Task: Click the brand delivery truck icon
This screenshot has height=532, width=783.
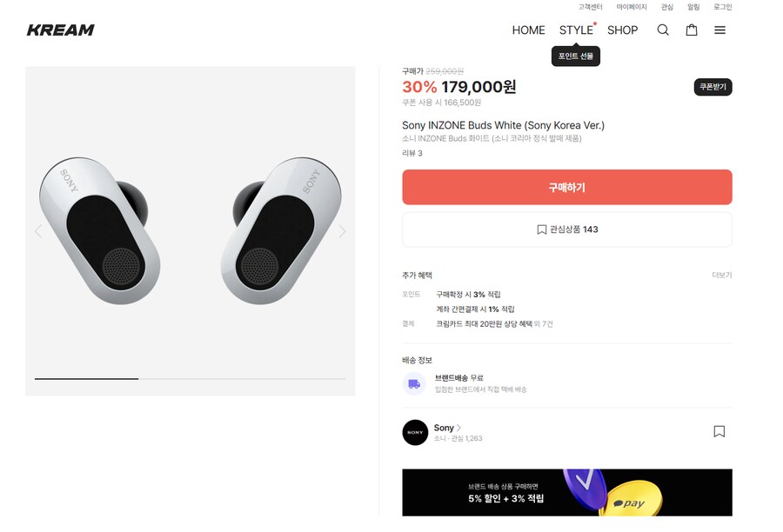Action: (x=415, y=383)
